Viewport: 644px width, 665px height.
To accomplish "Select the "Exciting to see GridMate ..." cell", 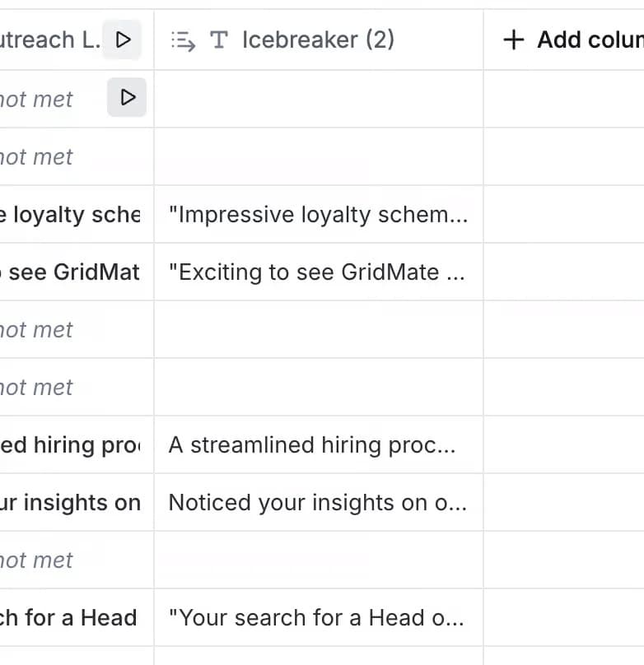I will coord(319,272).
